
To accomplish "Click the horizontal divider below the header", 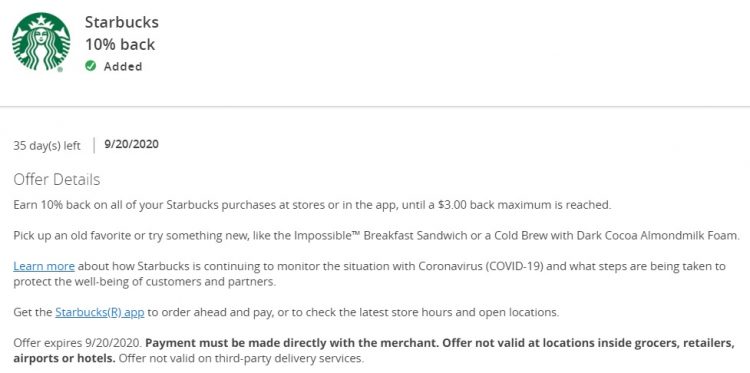I will click(x=375, y=106).
